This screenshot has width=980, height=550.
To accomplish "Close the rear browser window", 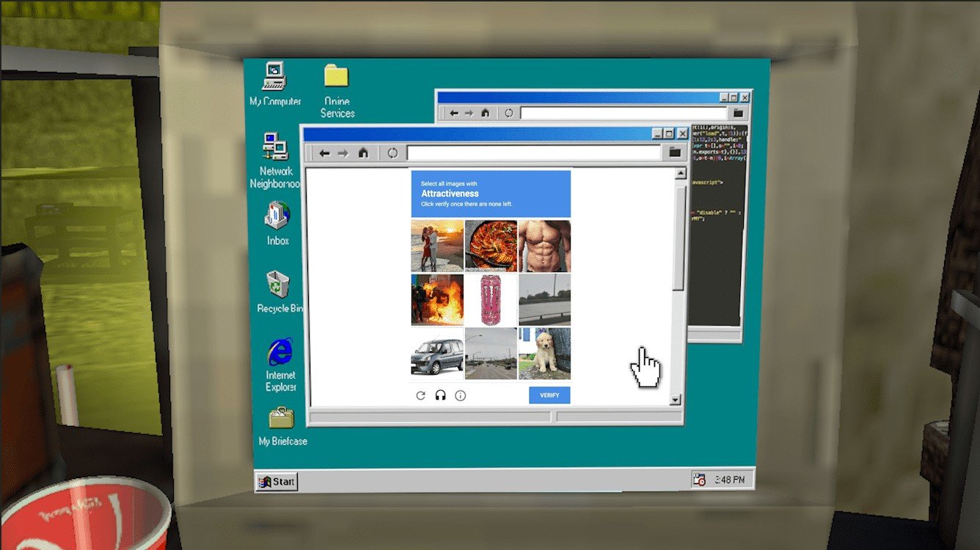I will point(745,97).
